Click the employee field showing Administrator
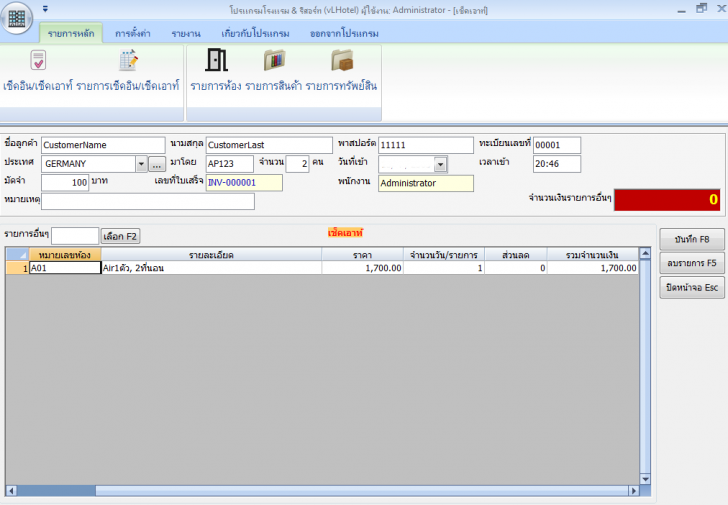The image size is (728, 505). (426, 183)
